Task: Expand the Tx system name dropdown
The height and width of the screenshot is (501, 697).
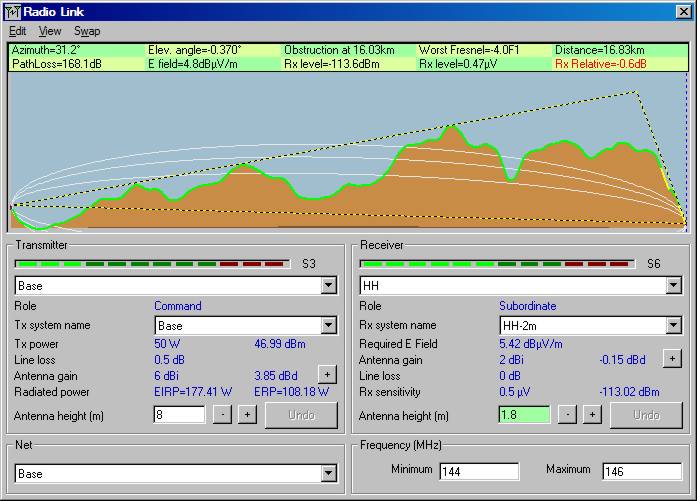Action: pyautogui.click(x=328, y=325)
